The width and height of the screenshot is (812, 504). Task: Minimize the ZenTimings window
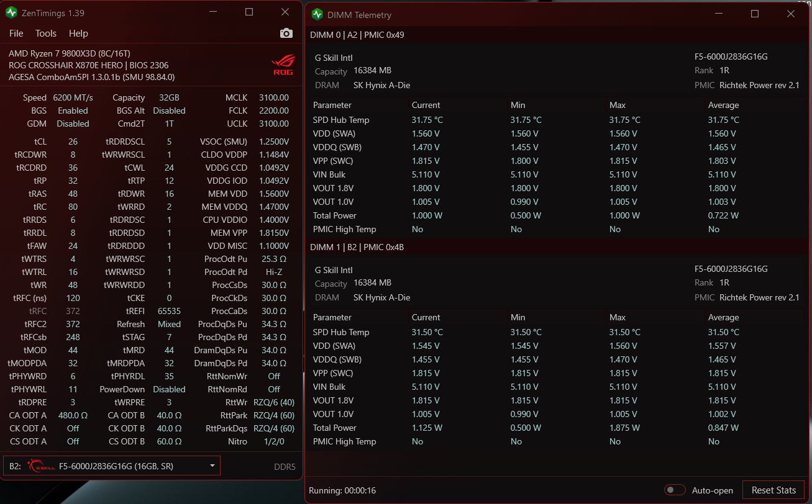tap(213, 12)
